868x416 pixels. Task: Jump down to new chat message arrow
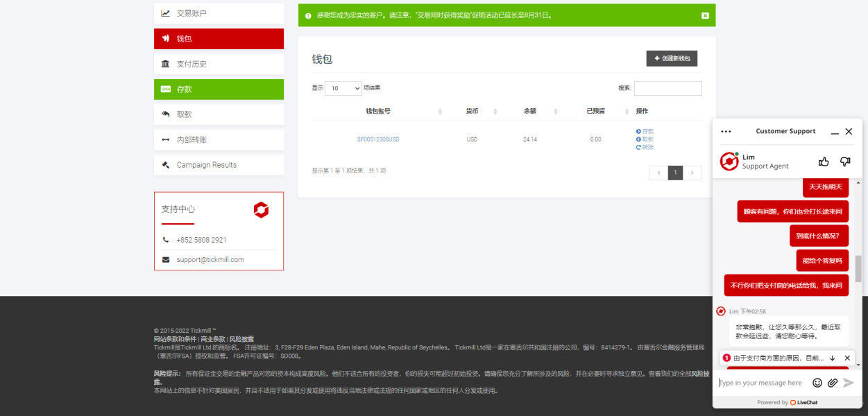(x=833, y=358)
